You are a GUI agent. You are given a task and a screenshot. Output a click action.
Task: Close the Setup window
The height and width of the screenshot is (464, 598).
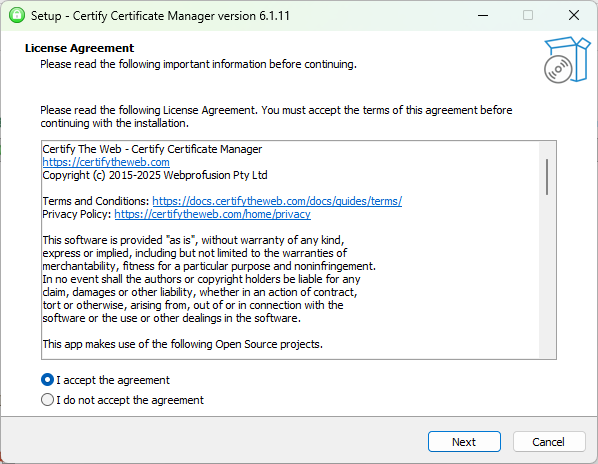574,16
